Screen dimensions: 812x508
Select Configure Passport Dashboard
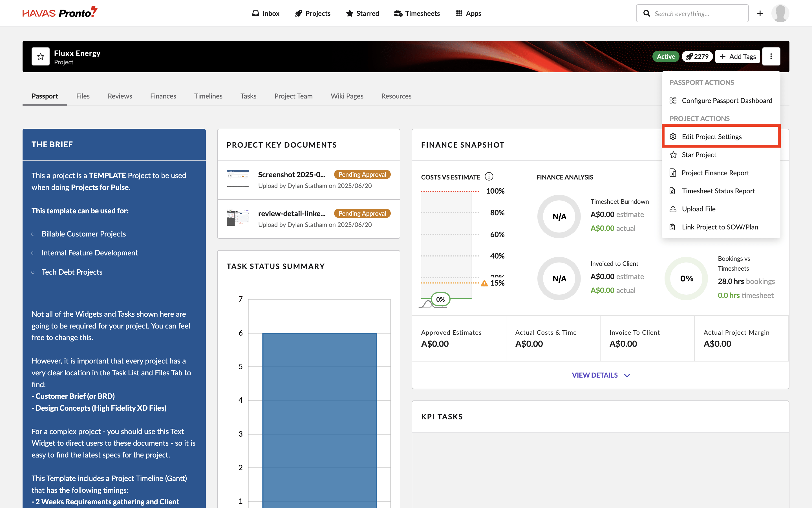(x=721, y=100)
